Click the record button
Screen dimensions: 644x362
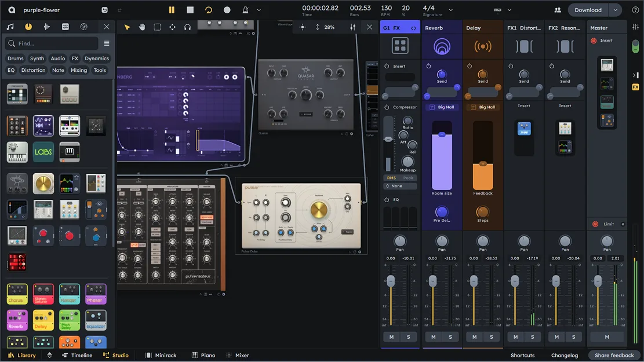click(227, 10)
